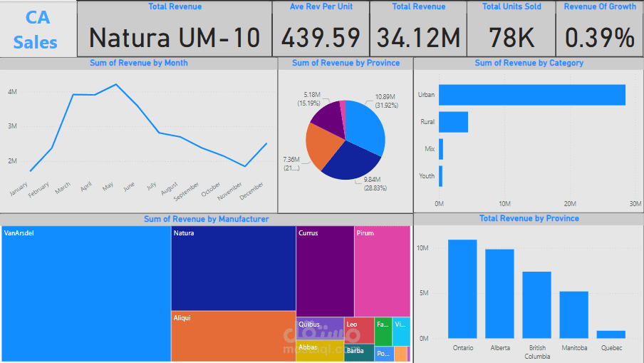Click the Mix category bar
Screen dimensions: 644x363
pyautogui.click(x=441, y=149)
